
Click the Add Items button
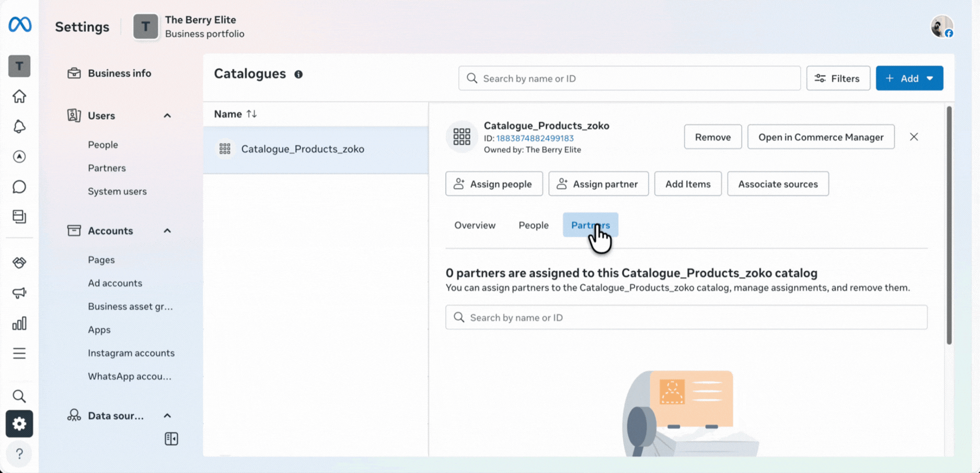[x=688, y=184]
